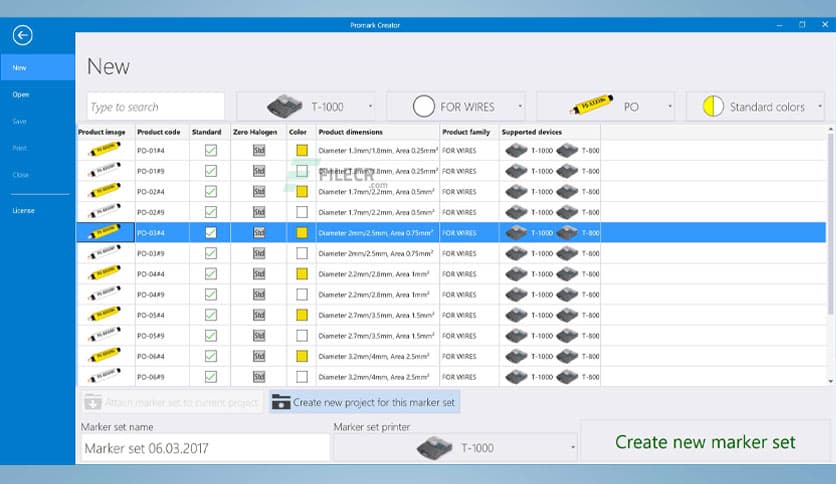
Task: Click the T-800 device icon in row PO-02#9
Action: tap(567, 212)
